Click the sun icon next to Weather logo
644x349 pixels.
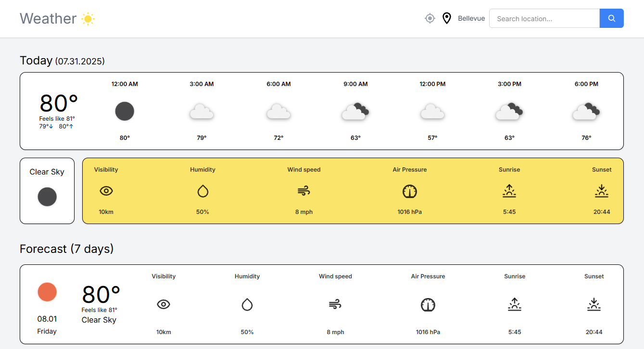click(88, 19)
